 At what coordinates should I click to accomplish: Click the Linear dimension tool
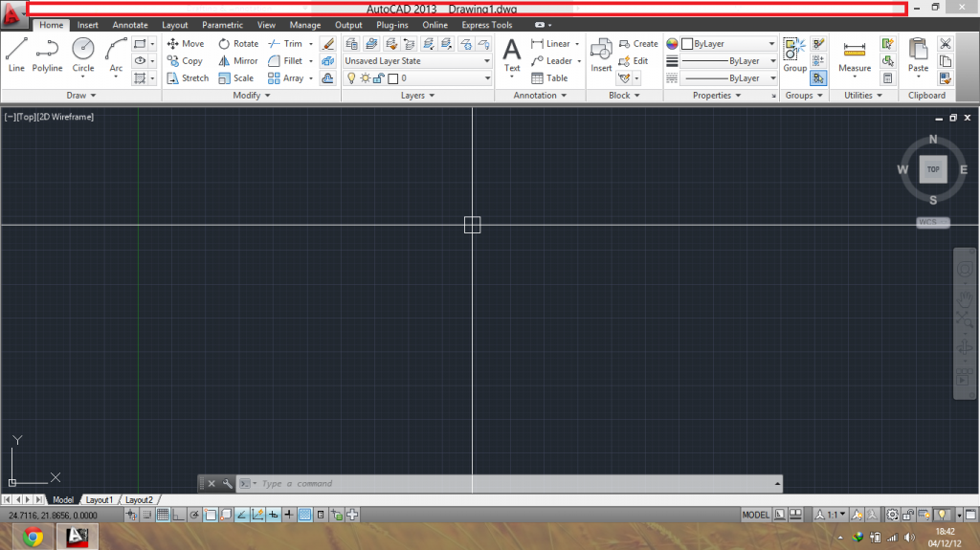coord(550,44)
